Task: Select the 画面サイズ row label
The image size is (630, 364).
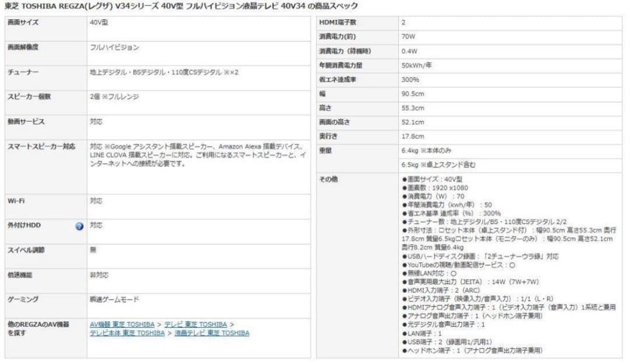Action: click(x=23, y=22)
